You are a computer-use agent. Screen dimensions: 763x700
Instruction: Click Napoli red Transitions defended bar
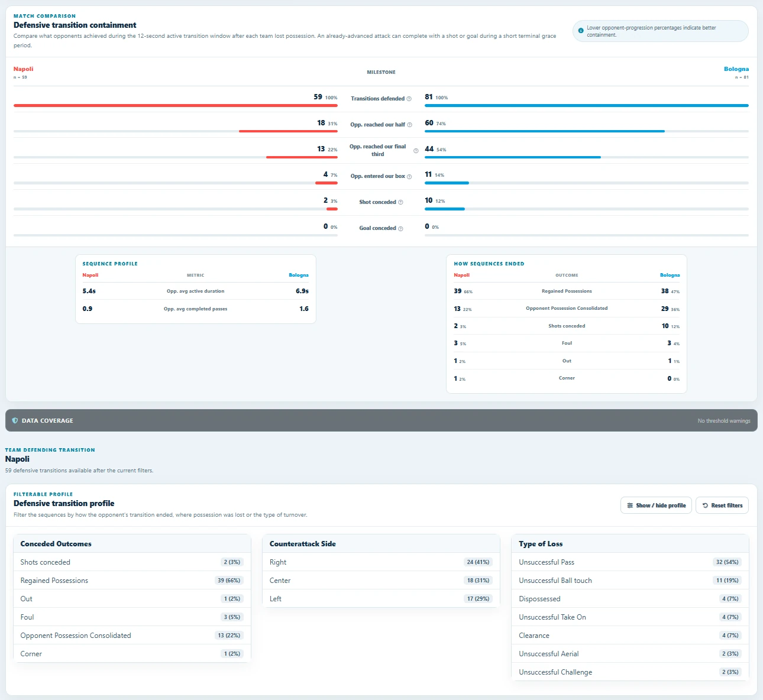(176, 106)
